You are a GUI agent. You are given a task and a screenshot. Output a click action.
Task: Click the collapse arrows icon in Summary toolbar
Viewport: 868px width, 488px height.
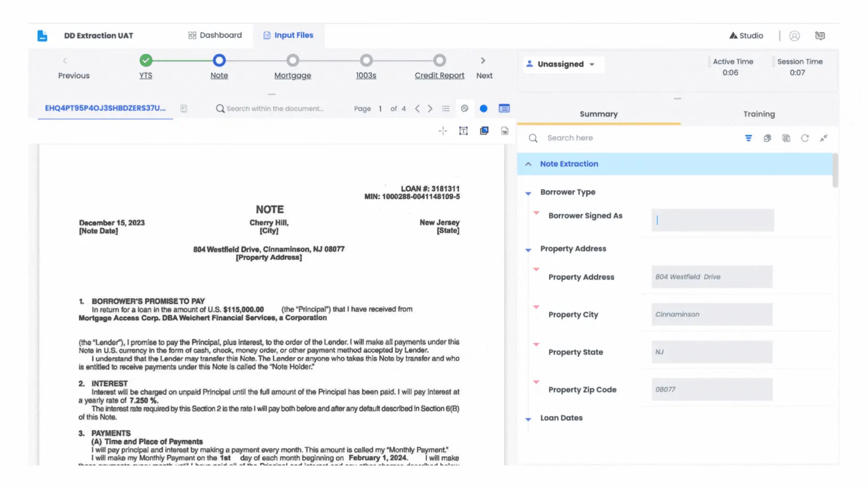point(824,138)
